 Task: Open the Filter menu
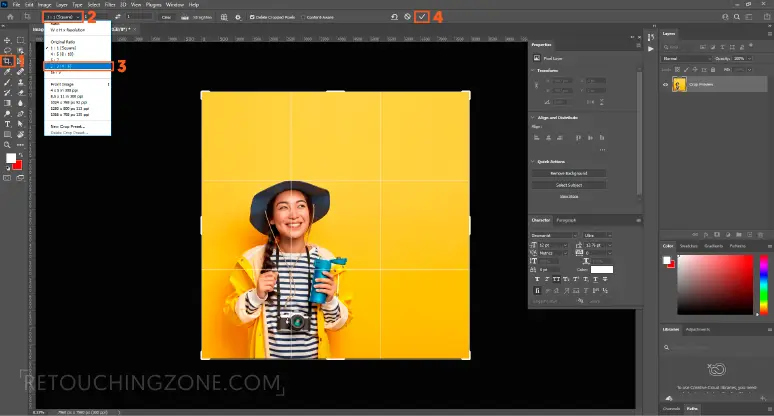pyautogui.click(x=110, y=4)
